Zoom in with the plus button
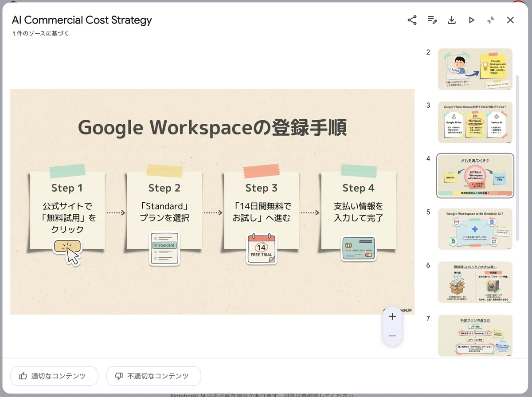The width and height of the screenshot is (532, 397). click(x=392, y=316)
